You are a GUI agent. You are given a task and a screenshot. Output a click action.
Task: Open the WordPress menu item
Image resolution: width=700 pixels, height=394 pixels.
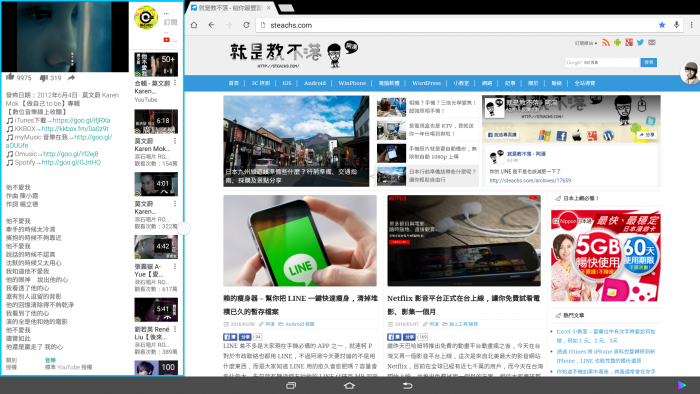(x=426, y=83)
